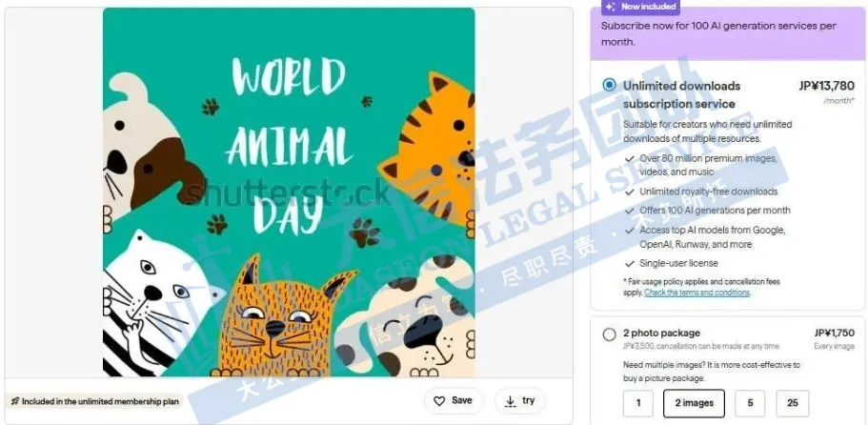This screenshot has height=425, width=868.
Task: Click checkmark beside Unlimited royalty-free downloads
Action: click(630, 192)
